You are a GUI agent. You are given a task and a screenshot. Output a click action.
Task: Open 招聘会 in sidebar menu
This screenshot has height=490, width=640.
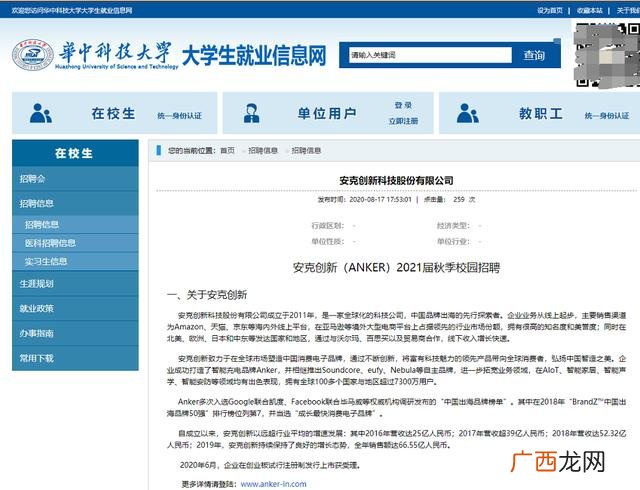point(75,178)
